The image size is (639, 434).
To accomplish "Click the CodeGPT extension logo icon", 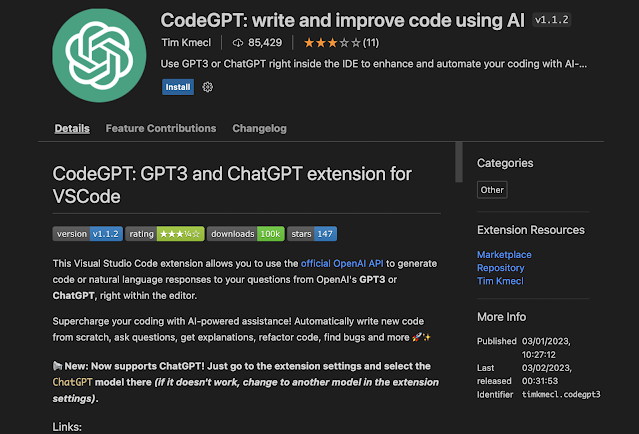I will (99, 55).
